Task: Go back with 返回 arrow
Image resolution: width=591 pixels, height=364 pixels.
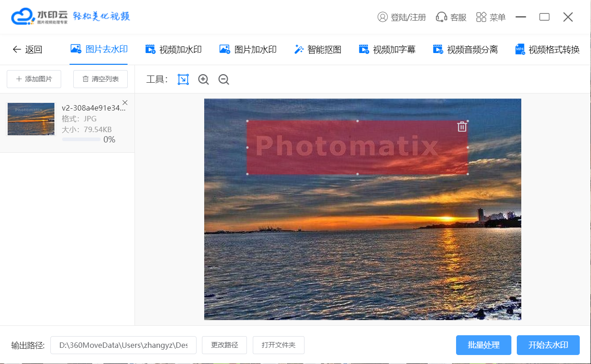Action: [27, 49]
